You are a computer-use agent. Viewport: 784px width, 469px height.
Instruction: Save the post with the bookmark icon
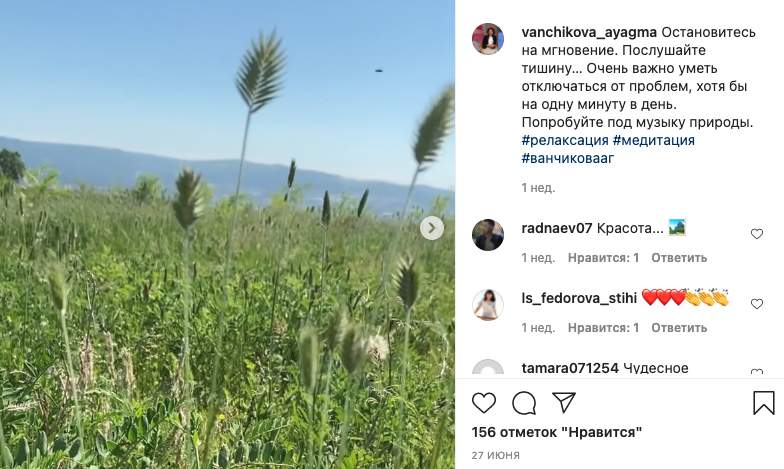click(x=764, y=402)
